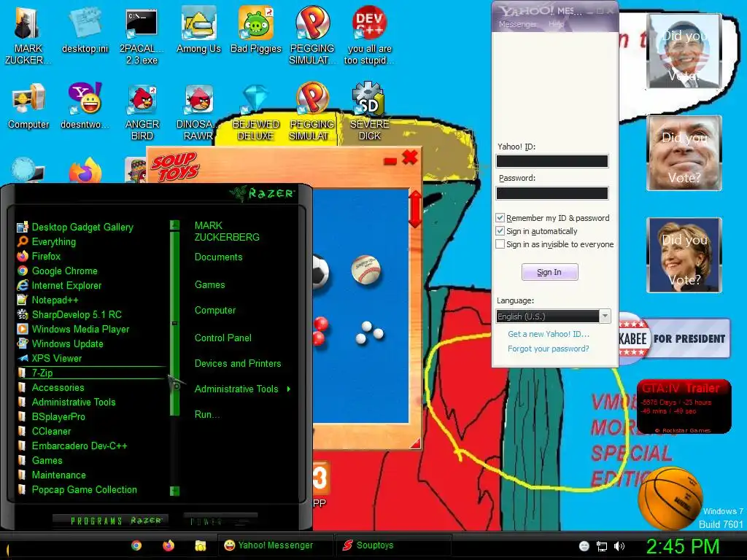Click the Sign In button
The width and height of the screenshot is (747, 560).
click(x=550, y=272)
